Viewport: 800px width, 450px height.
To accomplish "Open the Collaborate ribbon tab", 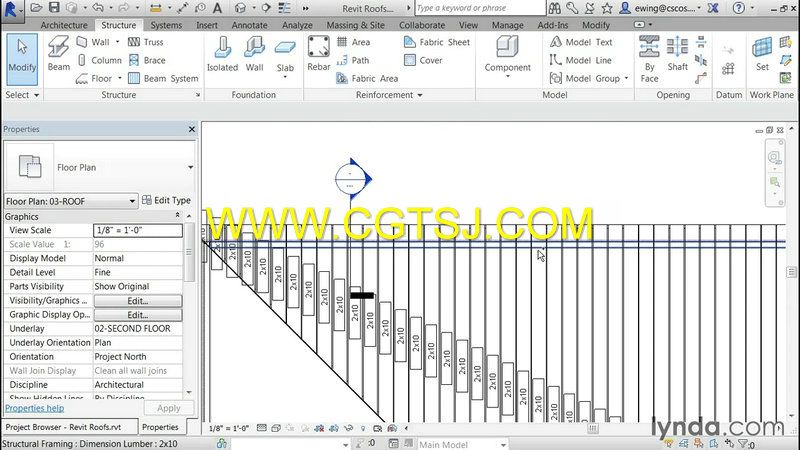I will pos(421,25).
